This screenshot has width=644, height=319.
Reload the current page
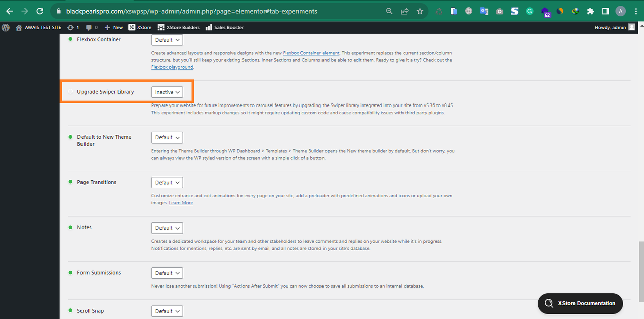pos(40,11)
